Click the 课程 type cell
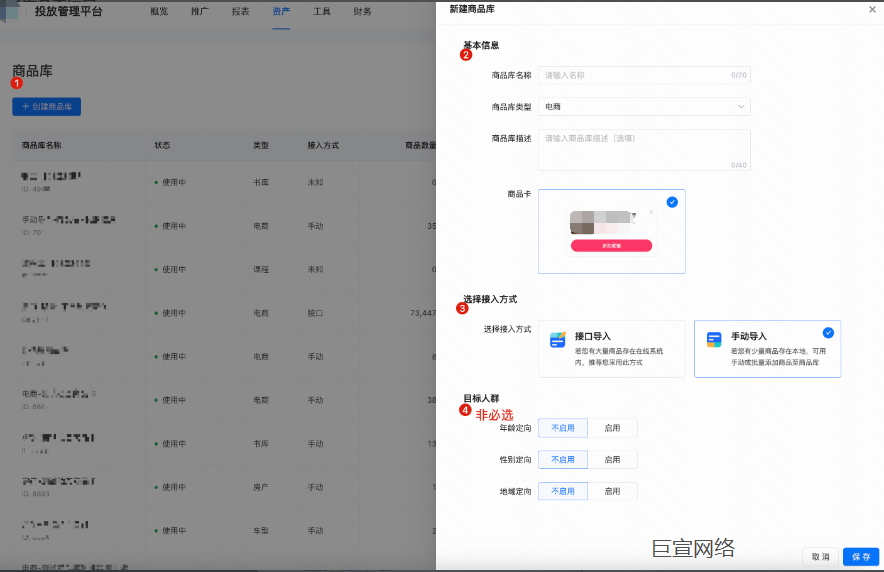The height and width of the screenshot is (572, 884). click(261, 269)
